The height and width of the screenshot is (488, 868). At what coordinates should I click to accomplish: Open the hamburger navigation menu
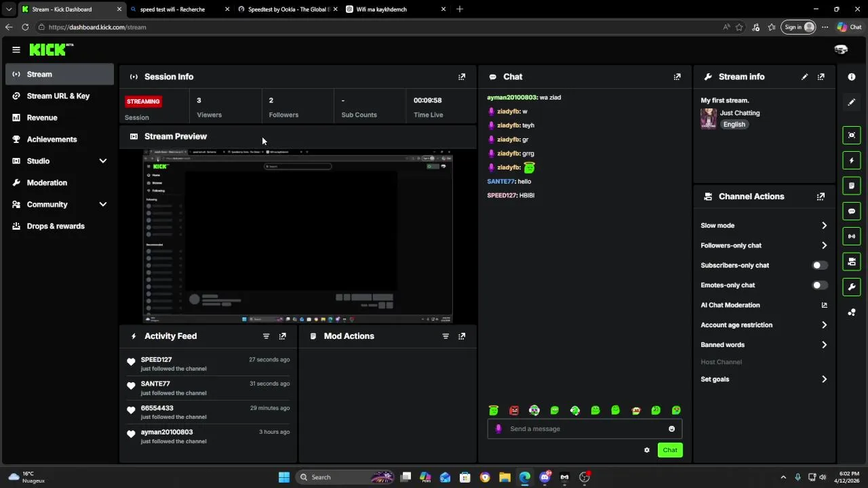tap(16, 49)
